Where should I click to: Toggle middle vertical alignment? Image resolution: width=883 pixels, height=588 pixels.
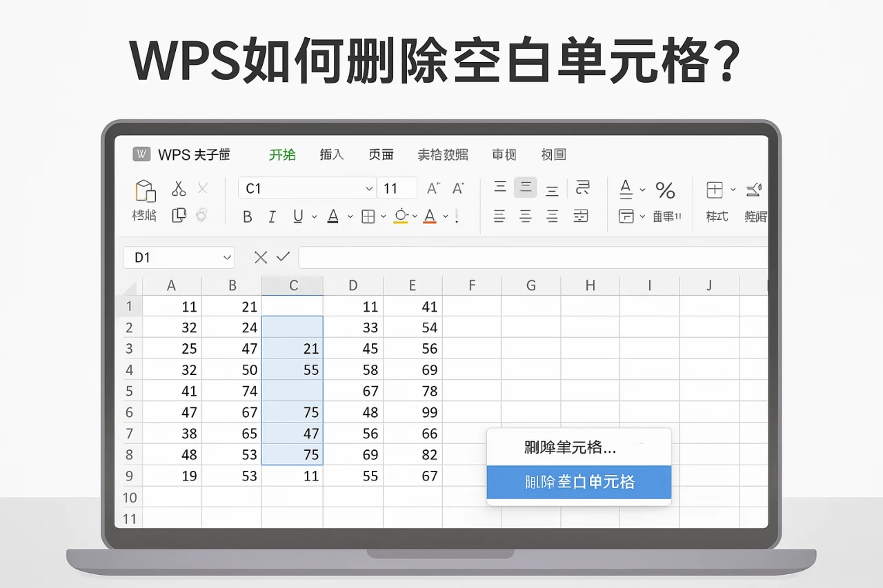526,188
